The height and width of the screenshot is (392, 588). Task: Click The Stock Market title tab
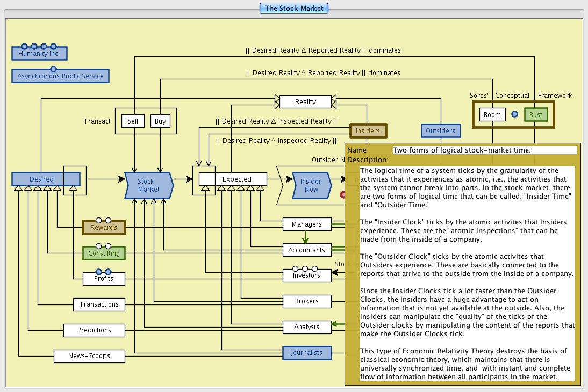point(294,8)
